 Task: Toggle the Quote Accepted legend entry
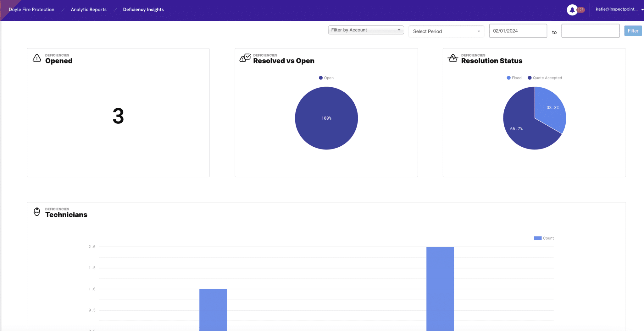click(545, 78)
